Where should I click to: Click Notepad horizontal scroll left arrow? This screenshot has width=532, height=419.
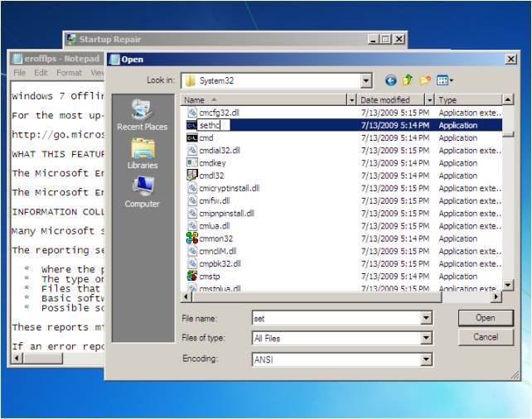pyautogui.click(x=17, y=358)
